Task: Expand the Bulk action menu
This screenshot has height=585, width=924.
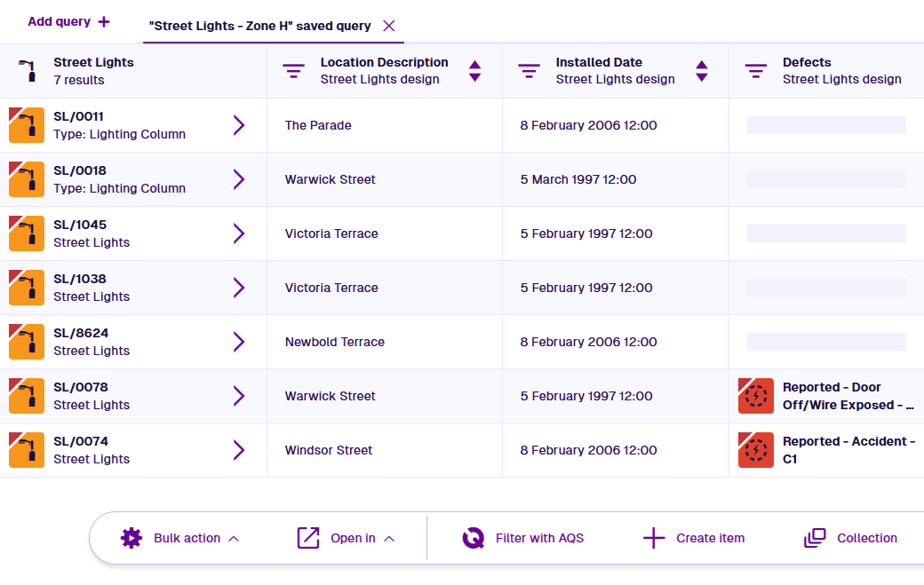Action: pyautogui.click(x=181, y=538)
